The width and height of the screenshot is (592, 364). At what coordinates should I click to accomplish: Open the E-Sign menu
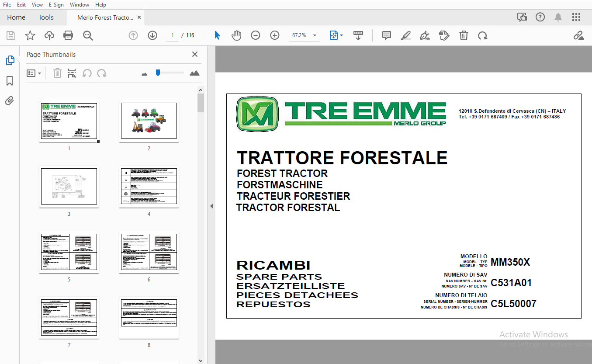tap(56, 5)
